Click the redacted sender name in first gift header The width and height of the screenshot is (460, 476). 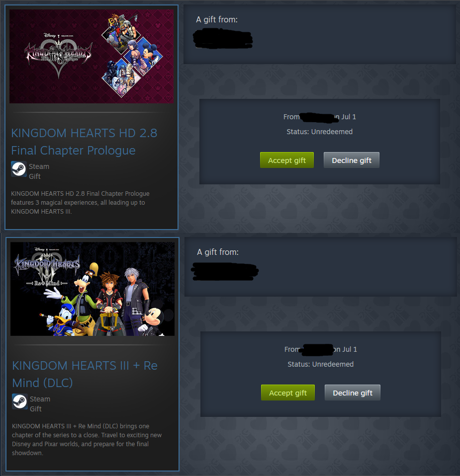[x=223, y=38]
